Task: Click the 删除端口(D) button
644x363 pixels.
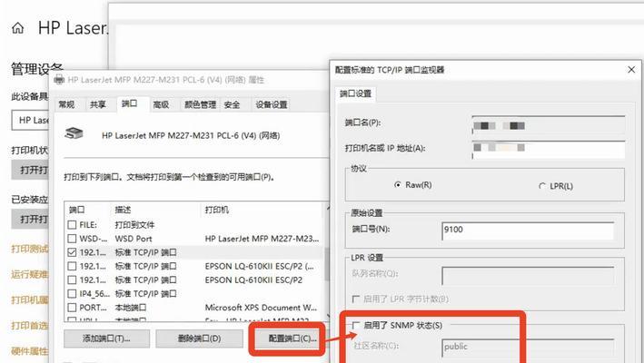Action: pyautogui.click(x=199, y=338)
